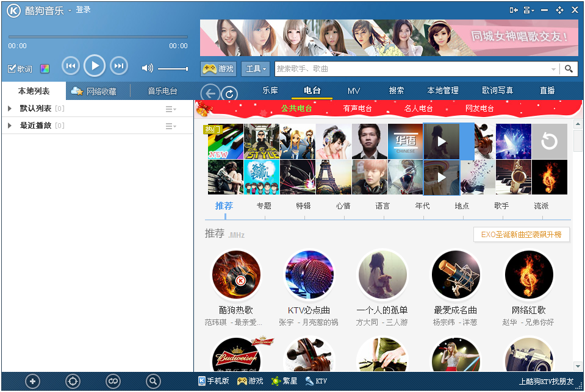Viewport: 585px width, 392px height.
Task: Play the current track
Action: [95, 66]
